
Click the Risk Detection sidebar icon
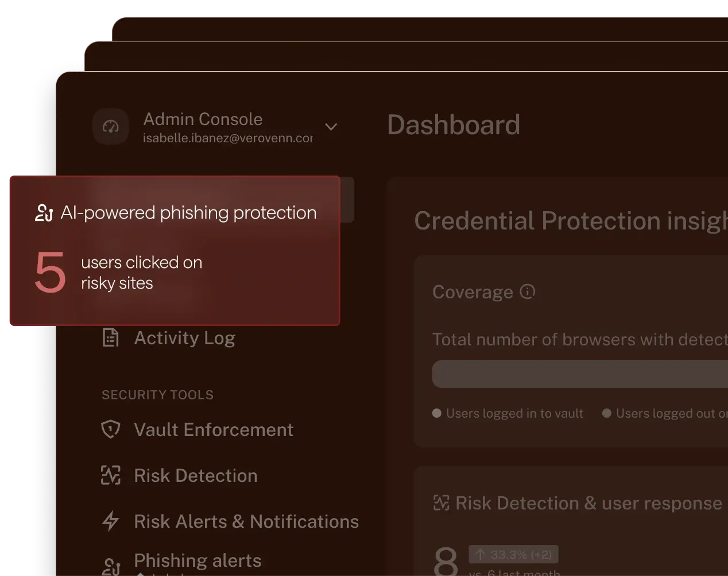point(110,475)
